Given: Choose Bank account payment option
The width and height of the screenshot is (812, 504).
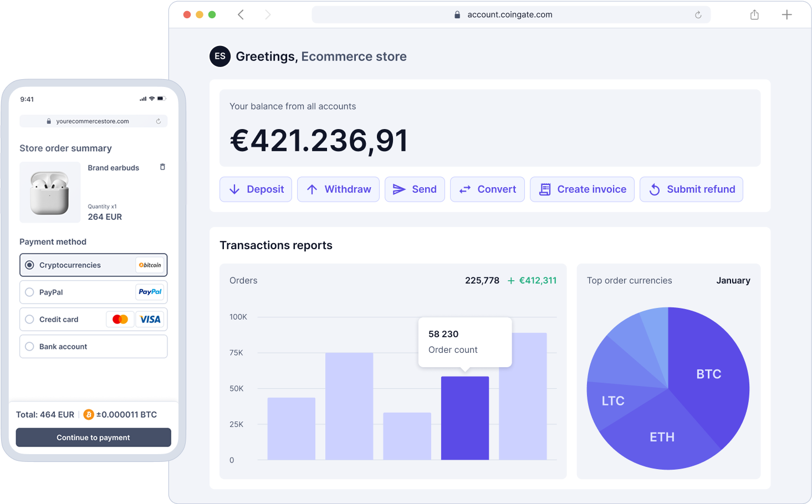Looking at the screenshot, I should pyautogui.click(x=29, y=346).
